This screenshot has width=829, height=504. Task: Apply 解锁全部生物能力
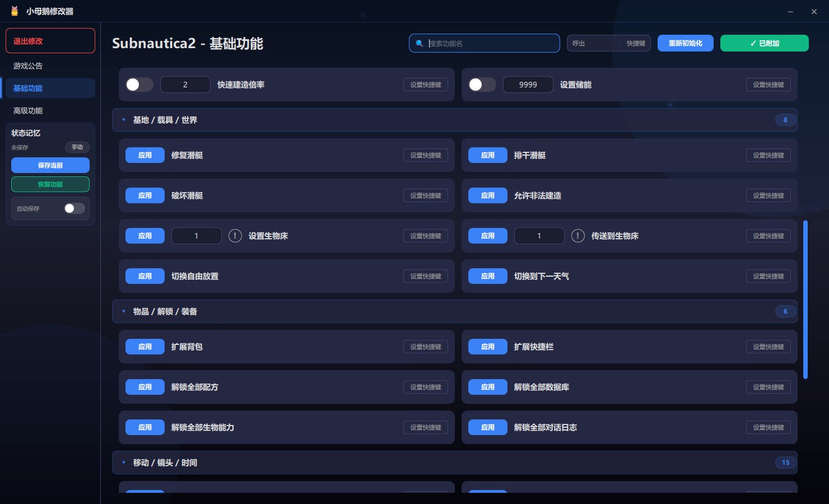[x=145, y=427]
